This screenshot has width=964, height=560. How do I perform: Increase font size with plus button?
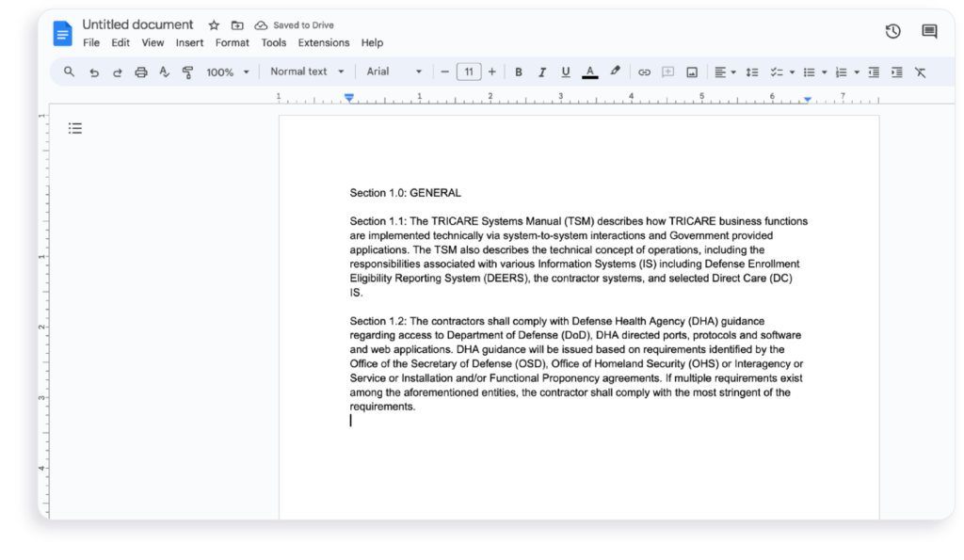[x=491, y=72]
